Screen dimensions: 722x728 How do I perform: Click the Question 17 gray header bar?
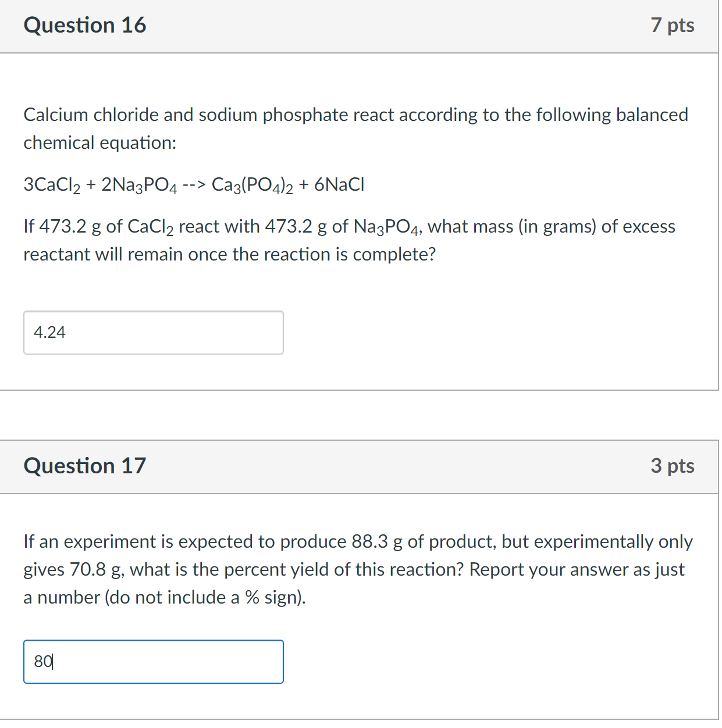coord(360,465)
